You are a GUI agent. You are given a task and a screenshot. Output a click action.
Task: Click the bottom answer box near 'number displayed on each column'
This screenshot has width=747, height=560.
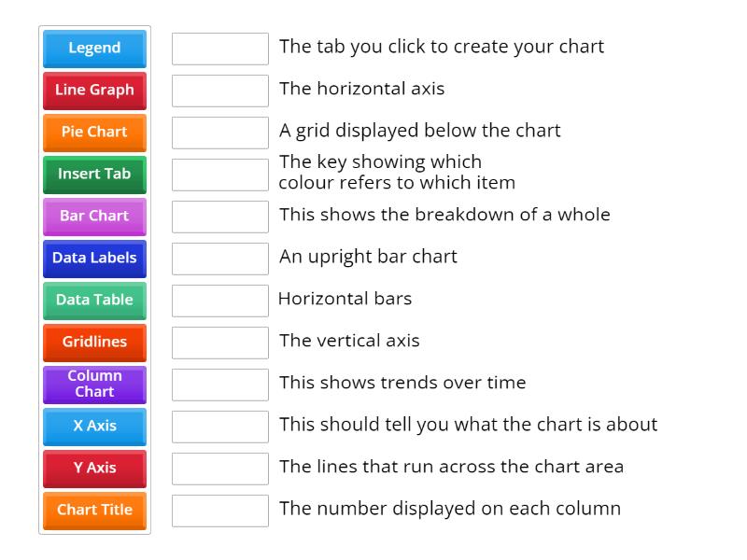[x=219, y=510]
